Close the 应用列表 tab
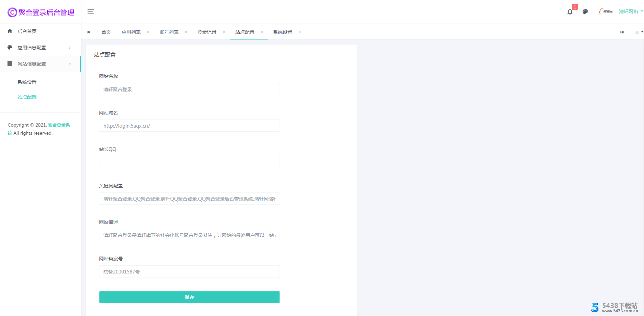 click(x=148, y=32)
